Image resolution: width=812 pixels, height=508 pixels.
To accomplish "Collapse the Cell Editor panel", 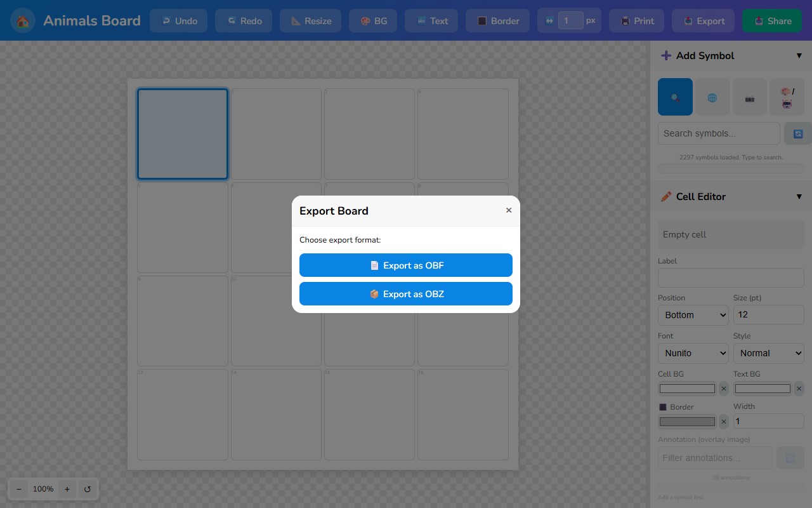I will coord(799,196).
